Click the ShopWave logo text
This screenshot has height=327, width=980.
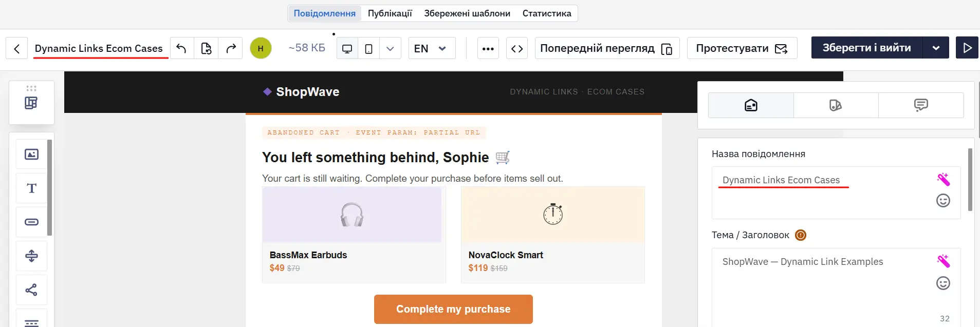click(307, 92)
